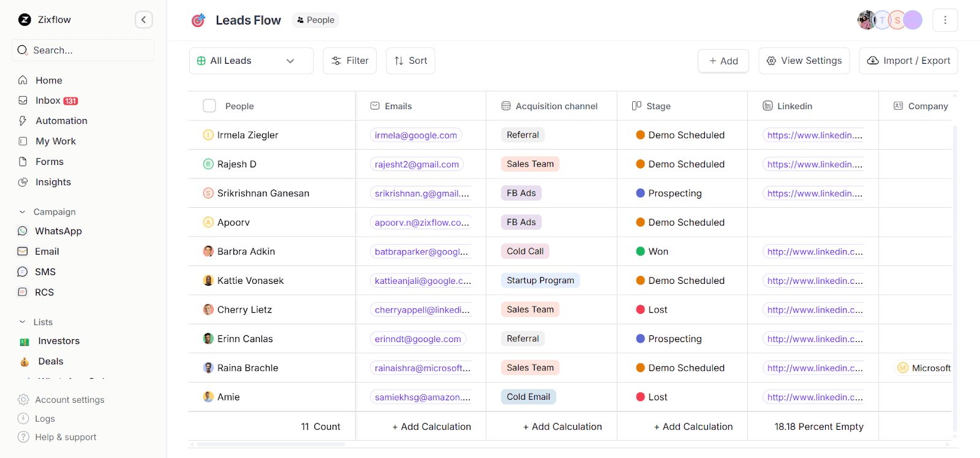
Task: Click 18.18 Percent Empty calculation
Action: pos(818,427)
